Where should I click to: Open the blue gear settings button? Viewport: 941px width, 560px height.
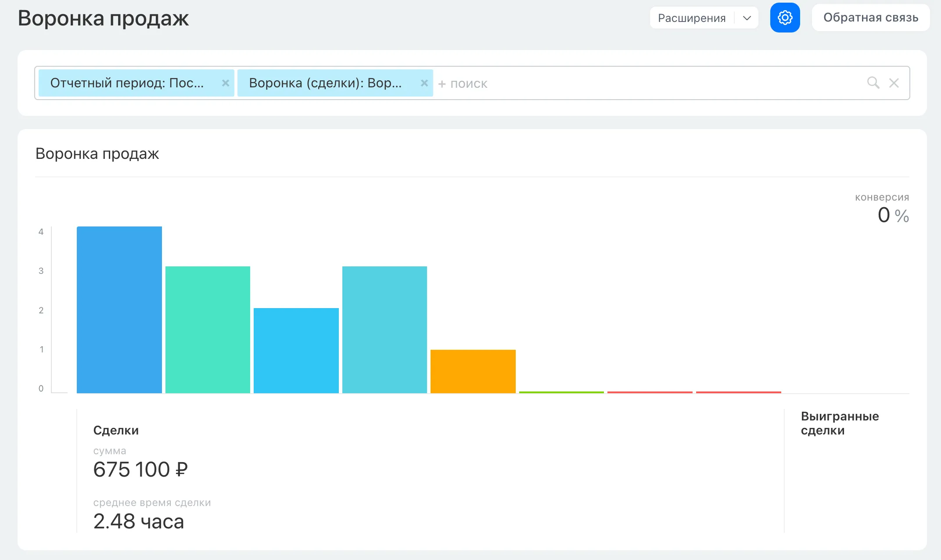(785, 18)
